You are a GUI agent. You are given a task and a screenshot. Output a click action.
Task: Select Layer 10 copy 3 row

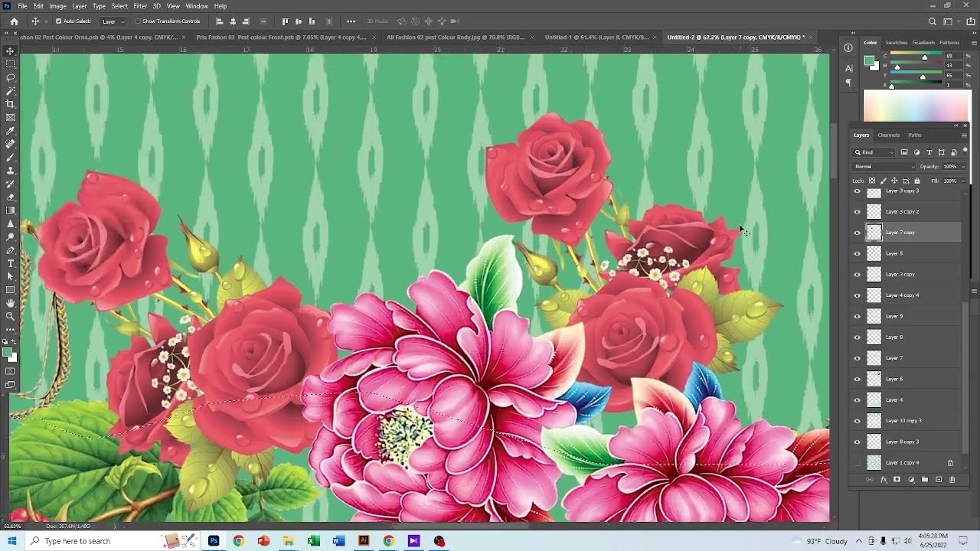[906, 421]
